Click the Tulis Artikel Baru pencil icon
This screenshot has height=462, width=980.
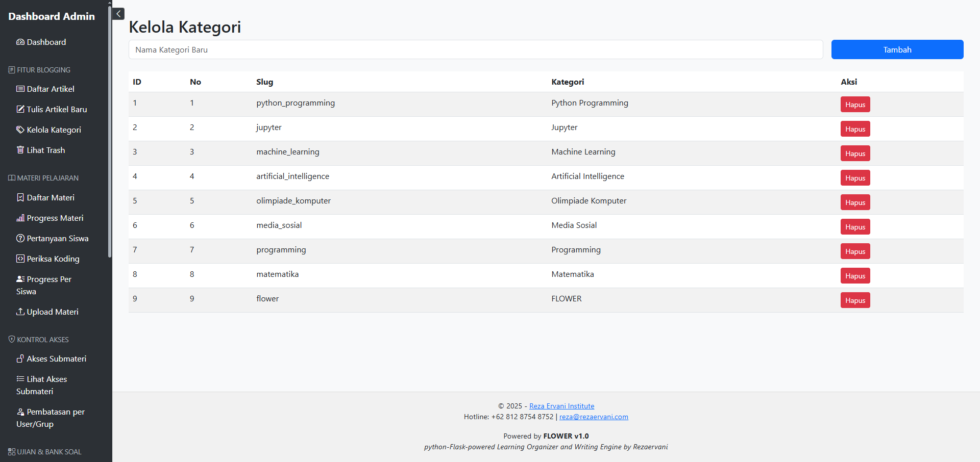20,109
